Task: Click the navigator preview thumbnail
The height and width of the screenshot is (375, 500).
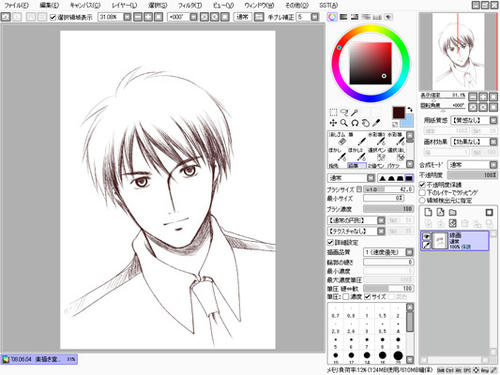Action: tap(458, 51)
